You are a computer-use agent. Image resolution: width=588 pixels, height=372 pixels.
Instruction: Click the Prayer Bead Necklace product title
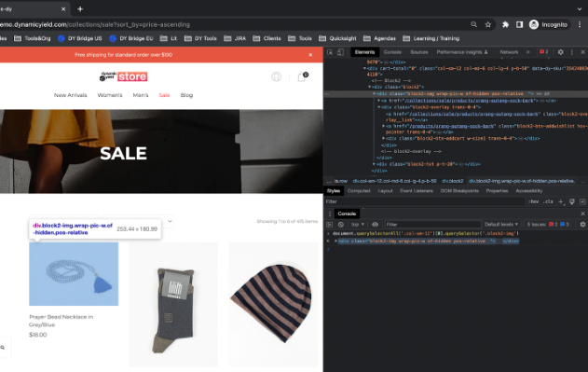[62, 321]
